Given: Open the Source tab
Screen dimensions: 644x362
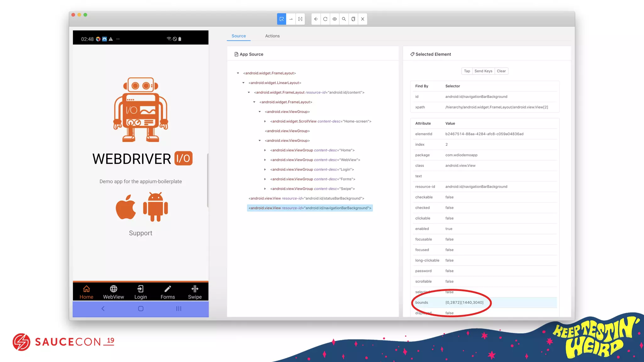Looking at the screenshot, I should point(239,36).
